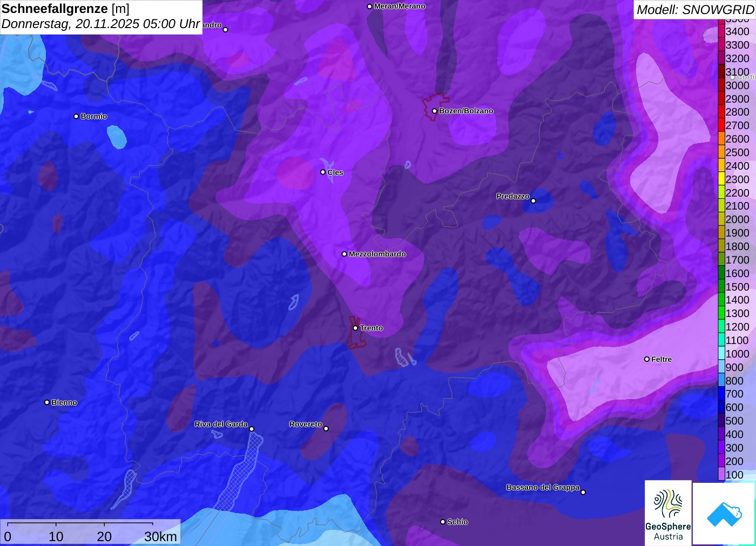Click the GeoSphere Austria logo

coord(668,513)
